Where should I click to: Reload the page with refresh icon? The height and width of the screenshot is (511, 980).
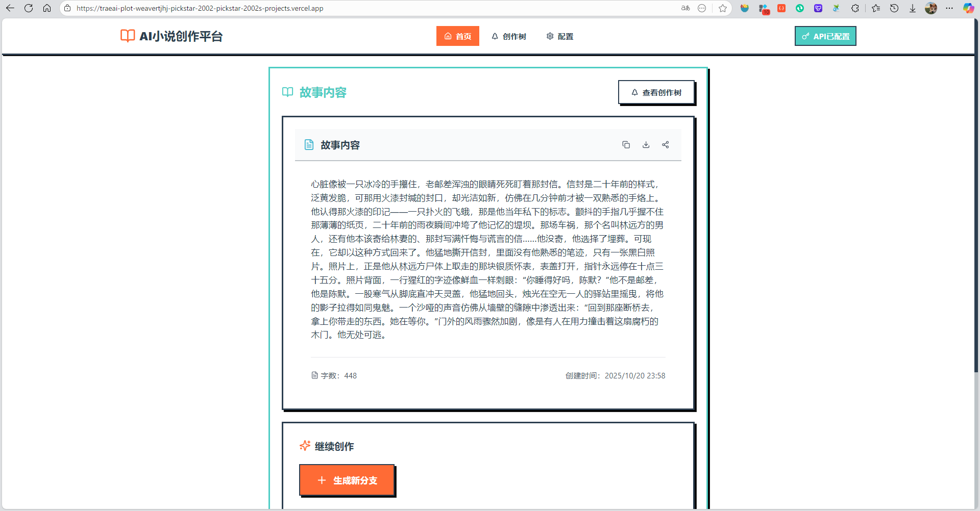tap(29, 8)
